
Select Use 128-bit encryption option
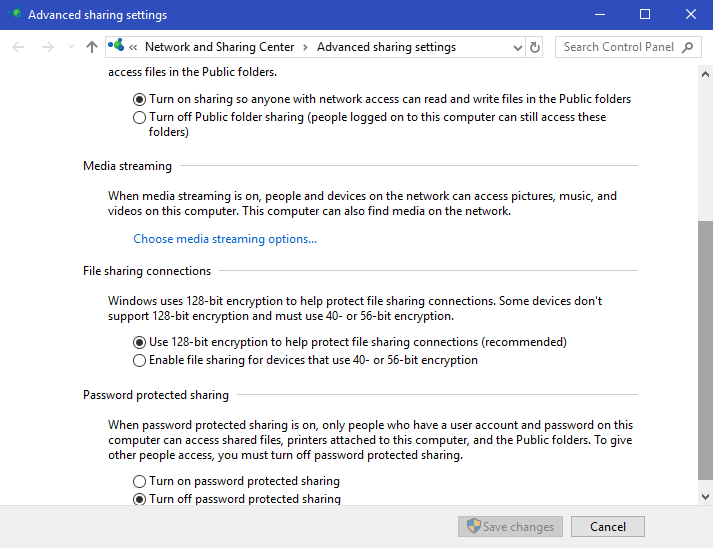139,342
